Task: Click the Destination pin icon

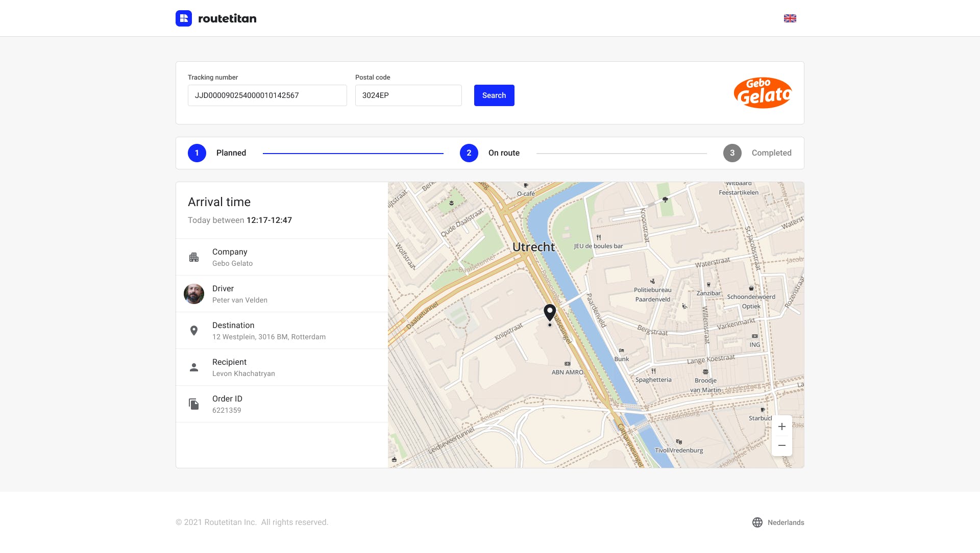Action: click(x=194, y=331)
